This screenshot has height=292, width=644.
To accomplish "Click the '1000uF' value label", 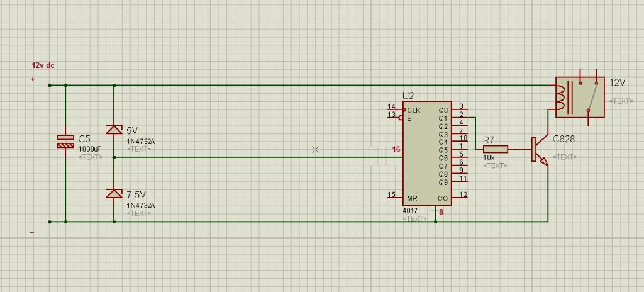I will coord(89,149).
